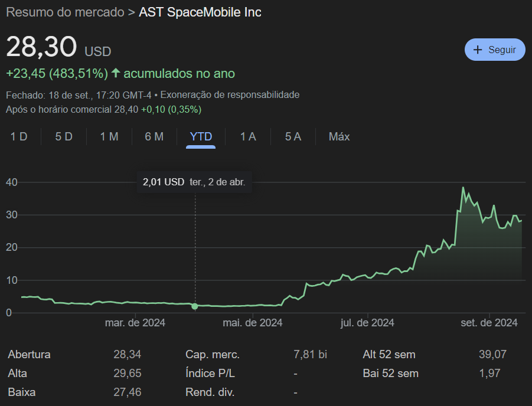Click the Alta value 29,65

[x=127, y=374]
